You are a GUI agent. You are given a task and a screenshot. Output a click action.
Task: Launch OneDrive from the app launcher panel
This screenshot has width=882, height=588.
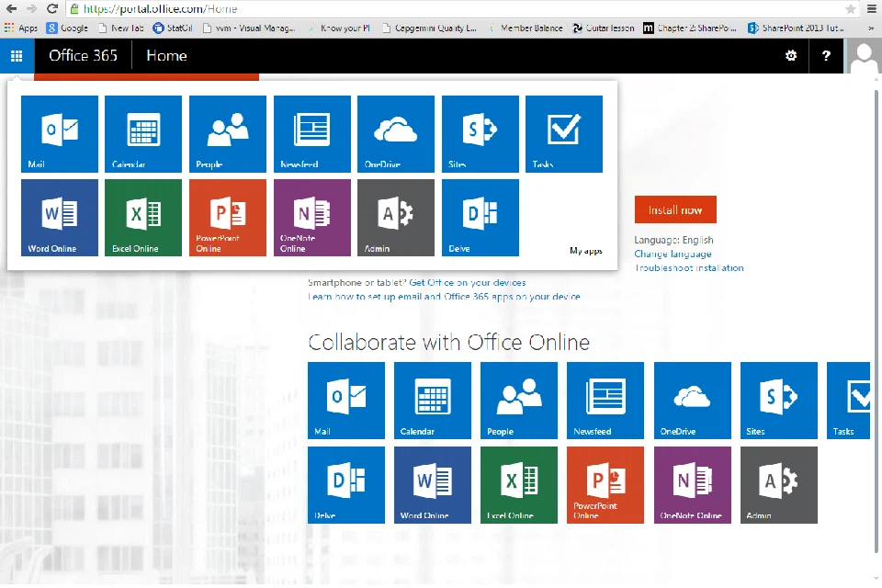pyautogui.click(x=396, y=134)
